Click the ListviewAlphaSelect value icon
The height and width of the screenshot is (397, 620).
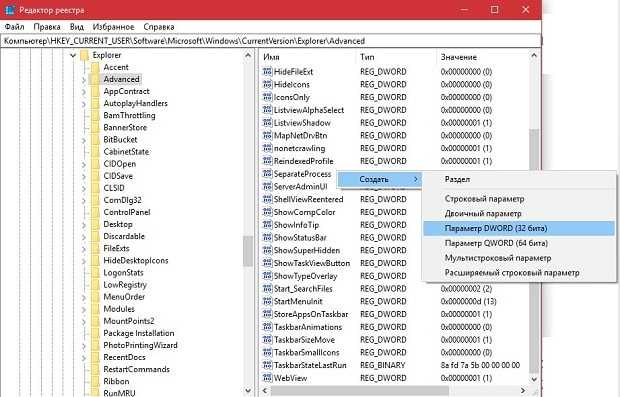(267, 110)
